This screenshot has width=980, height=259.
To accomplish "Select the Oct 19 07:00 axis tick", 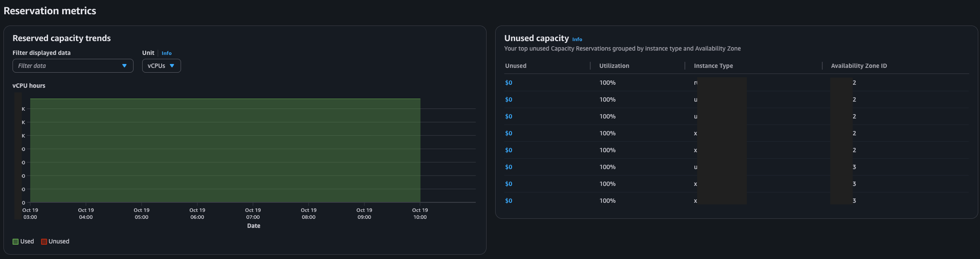I will point(253,214).
